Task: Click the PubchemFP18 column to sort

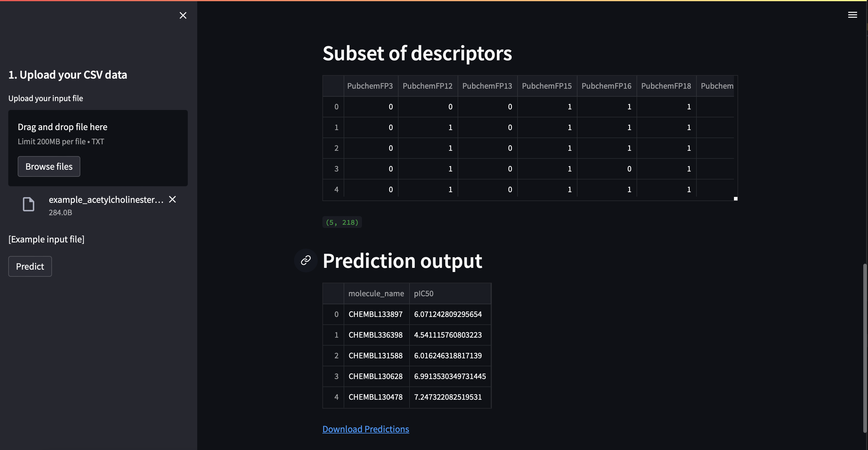Action: [x=666, y=86]
